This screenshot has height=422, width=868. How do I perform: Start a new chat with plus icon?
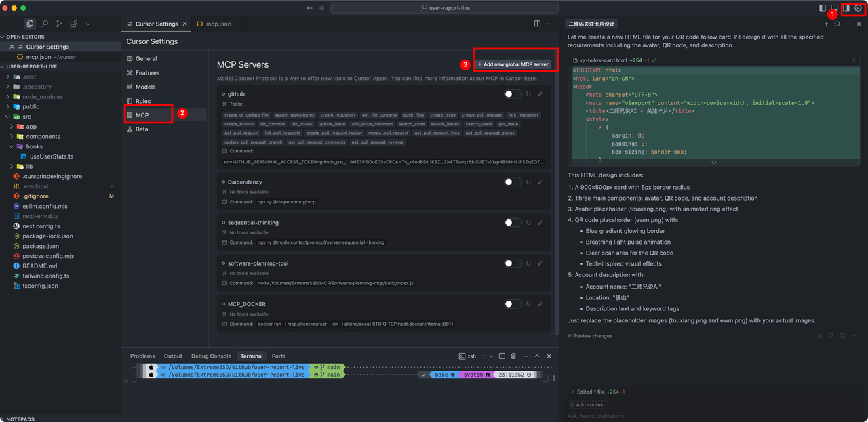(826, 24)
